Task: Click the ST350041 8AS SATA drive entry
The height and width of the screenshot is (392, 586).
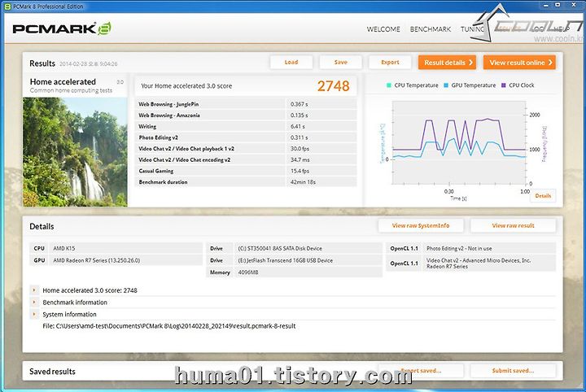Action: pyautogui.click(x=279, y=248)
